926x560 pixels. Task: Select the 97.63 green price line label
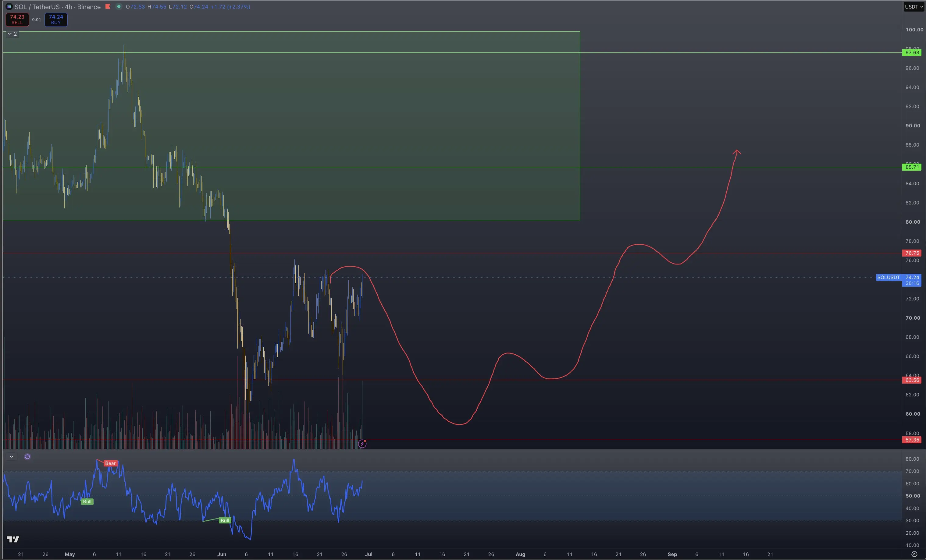click(912, 53)
